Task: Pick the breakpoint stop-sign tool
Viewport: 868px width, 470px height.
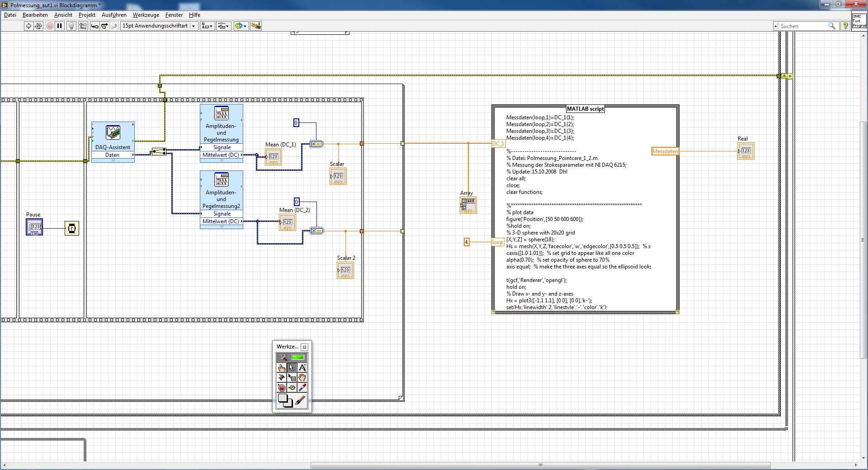Action: coord(281,388)
